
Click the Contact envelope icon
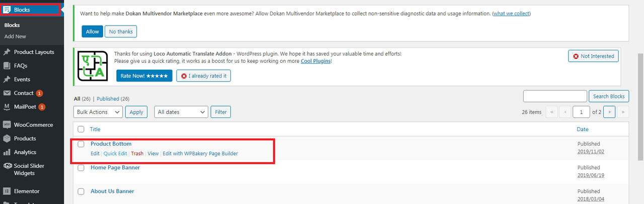point(7,93)
